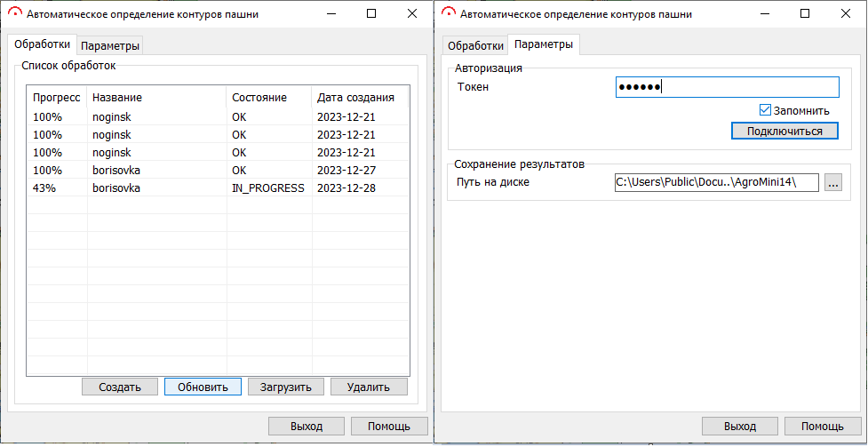This screenshot has width=868, height=447.
Task: Open Обработки tab in right window
Action: [x=474, y=45]
